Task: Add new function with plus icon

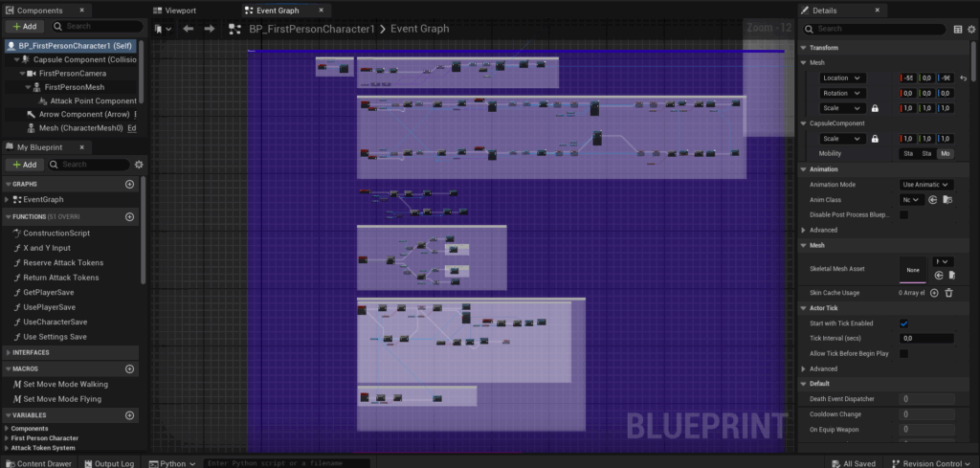Action: 130,216
